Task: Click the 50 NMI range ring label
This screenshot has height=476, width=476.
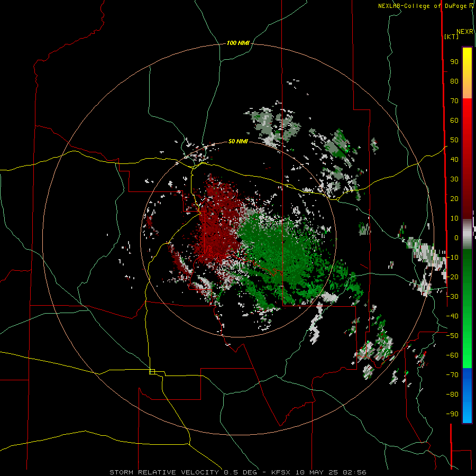Action: 238,141
